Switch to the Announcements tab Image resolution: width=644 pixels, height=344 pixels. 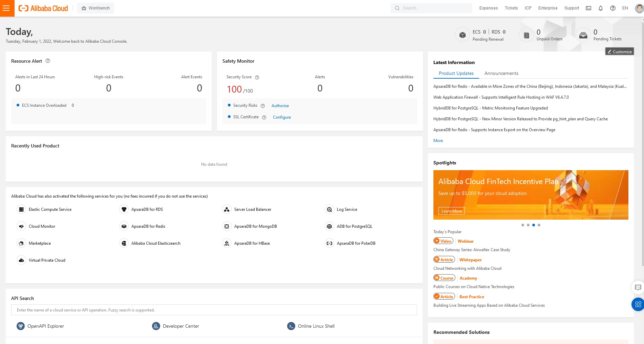point(501,74)
